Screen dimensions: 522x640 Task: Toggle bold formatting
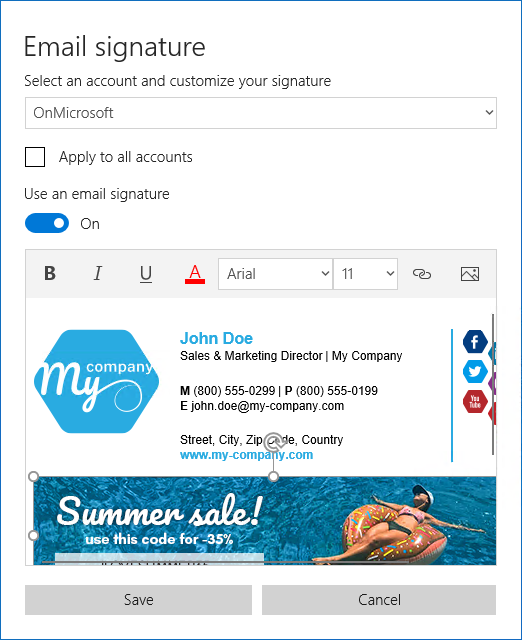tap(50, 273)
